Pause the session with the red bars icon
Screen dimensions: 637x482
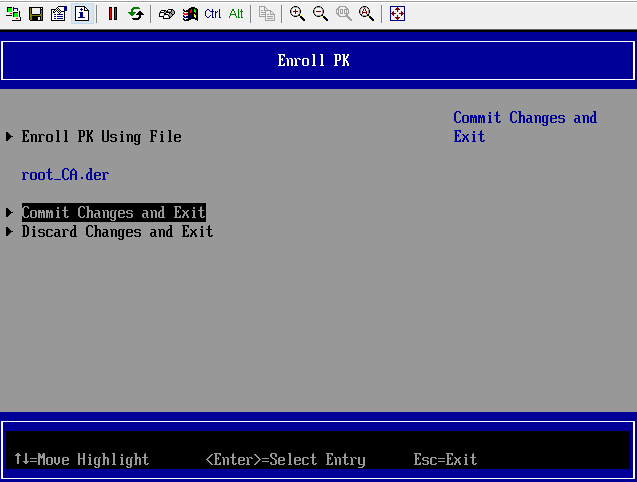[112, 14]
